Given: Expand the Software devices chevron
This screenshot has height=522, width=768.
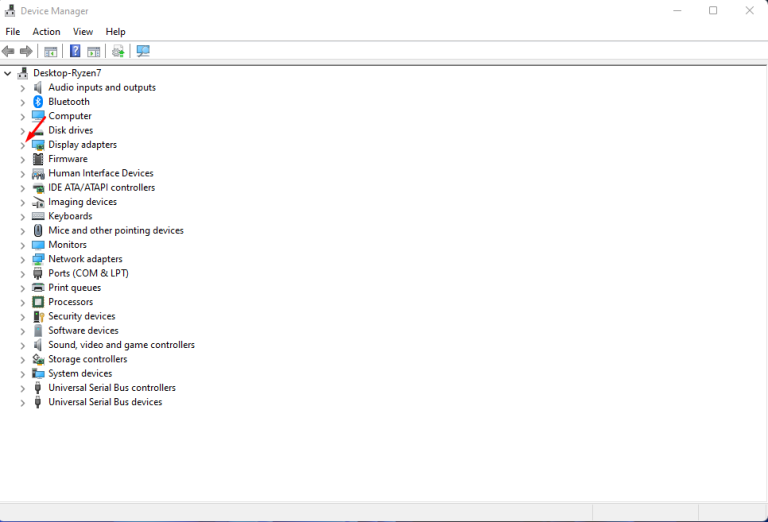Looking at the screenshot, I should (x=23, y=331).
